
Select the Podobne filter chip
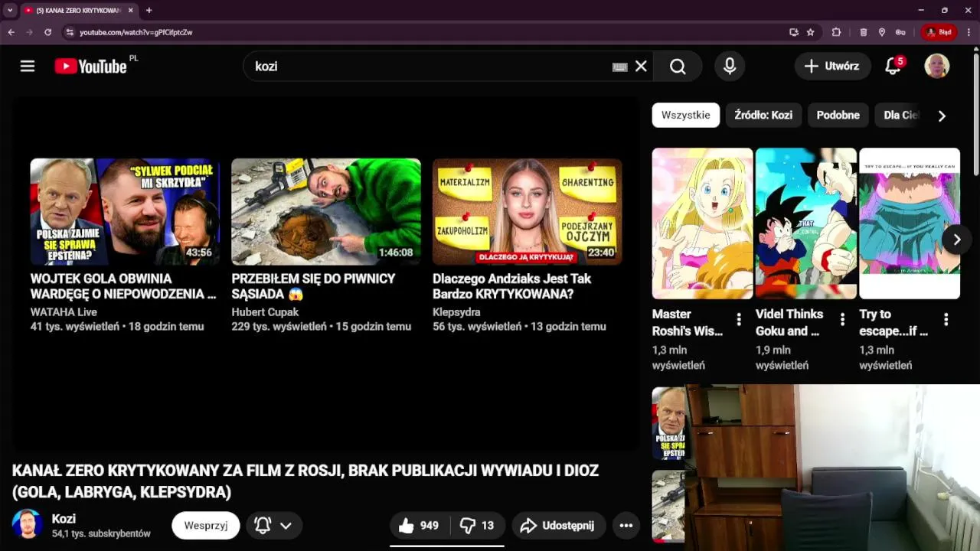pos(838,115)
